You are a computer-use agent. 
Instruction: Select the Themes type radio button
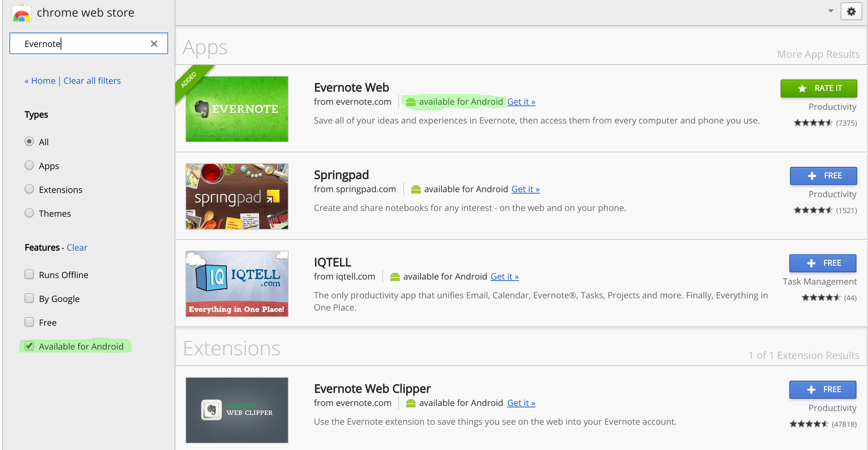[x=29, y=213]
